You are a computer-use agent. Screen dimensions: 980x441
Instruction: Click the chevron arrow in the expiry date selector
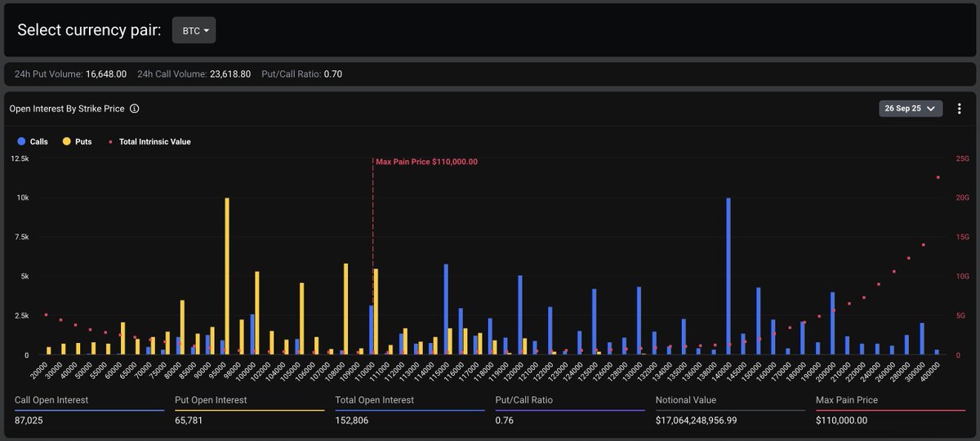[931, 109]
